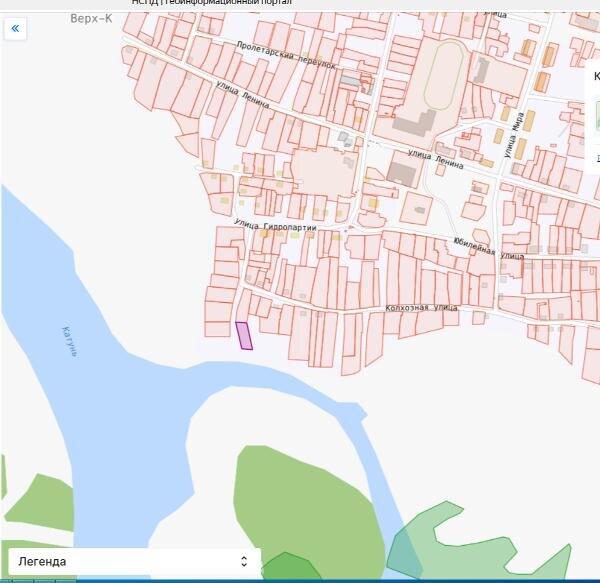Screen dimensions: 600x583
Task: Click the upper-left Улица Ленина label
Action: [243, 95]
